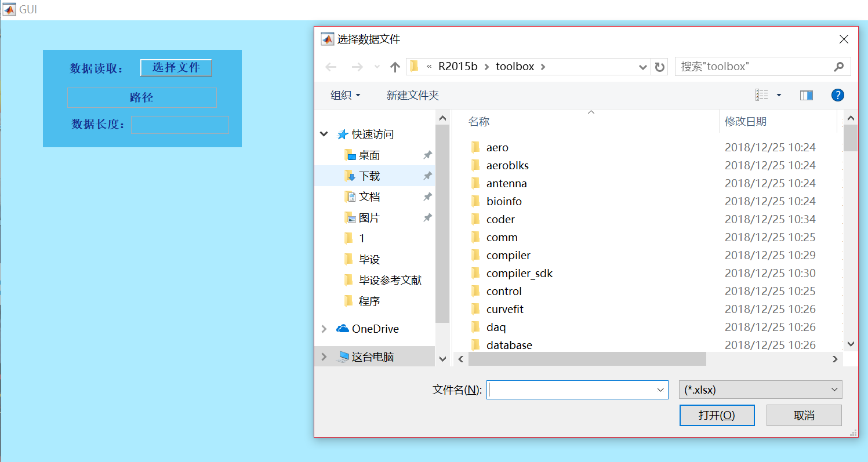
Task: Click the toolbox breadcrumb segment
Action: 515,67
